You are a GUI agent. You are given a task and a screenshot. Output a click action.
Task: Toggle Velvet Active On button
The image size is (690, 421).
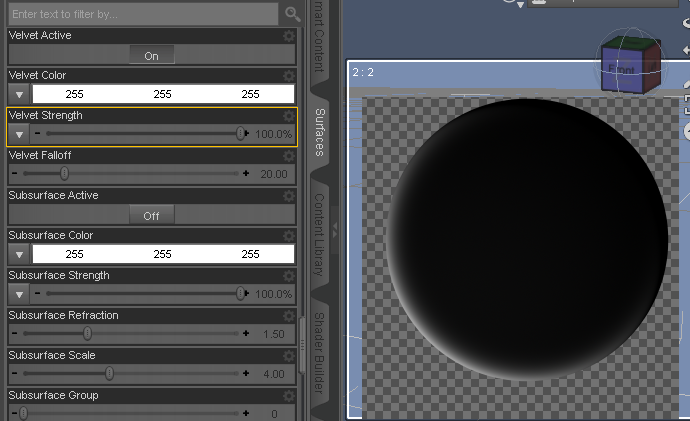coord(151,55)
